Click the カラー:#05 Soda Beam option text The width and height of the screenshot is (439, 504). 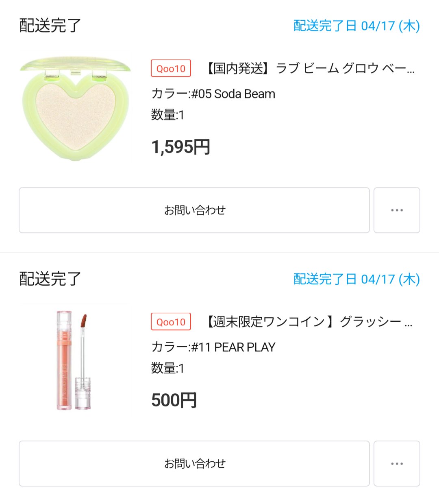pyautogui.click(x=213, y=94)
